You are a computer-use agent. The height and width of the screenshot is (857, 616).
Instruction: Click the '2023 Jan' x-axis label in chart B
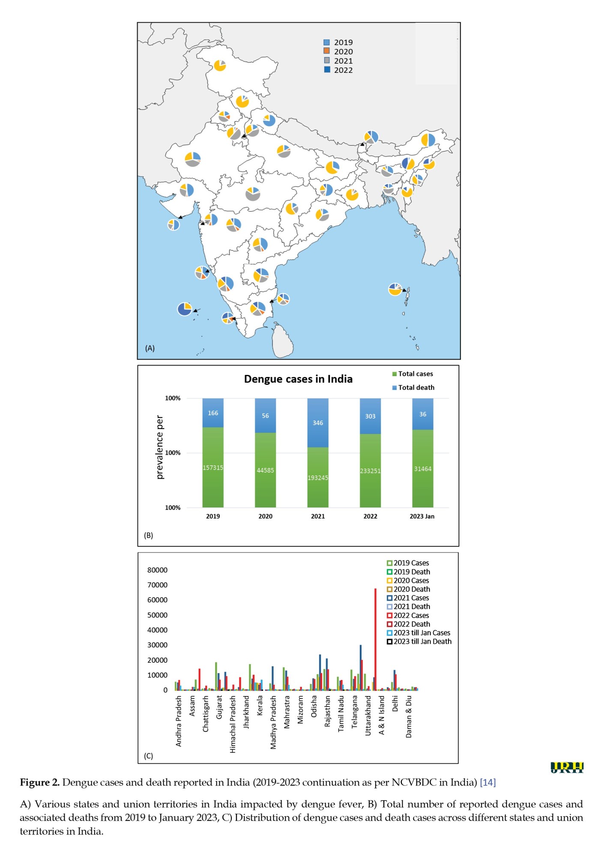pos(422,516)
